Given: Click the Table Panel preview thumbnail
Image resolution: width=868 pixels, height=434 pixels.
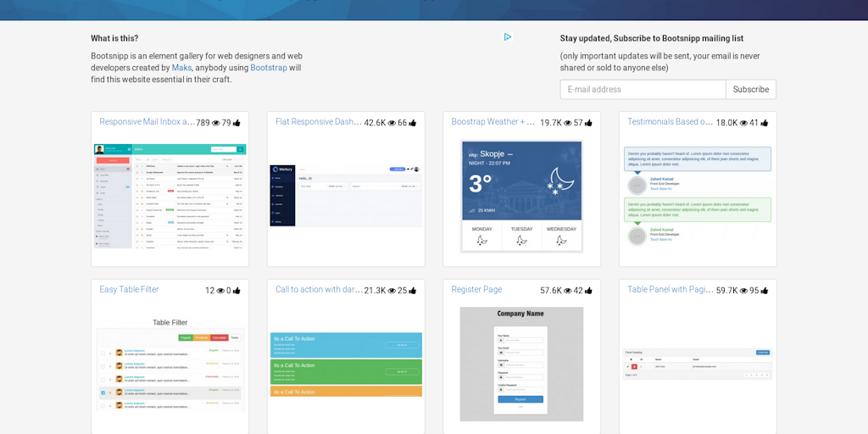Looking at the screenshot, I should pyautogui.click(x=698, y=364).
